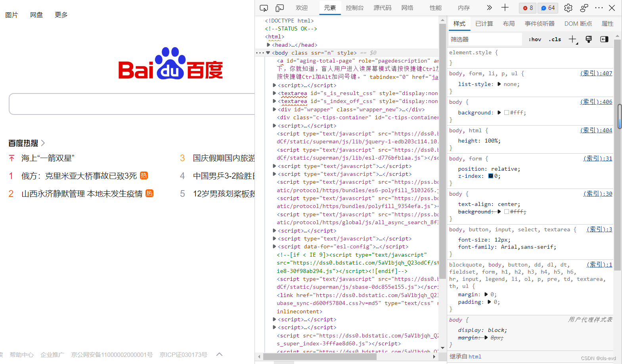This screenshot has width=622, height=364.
Task: Click into the Baidu search box
Action: click(132, 104)
